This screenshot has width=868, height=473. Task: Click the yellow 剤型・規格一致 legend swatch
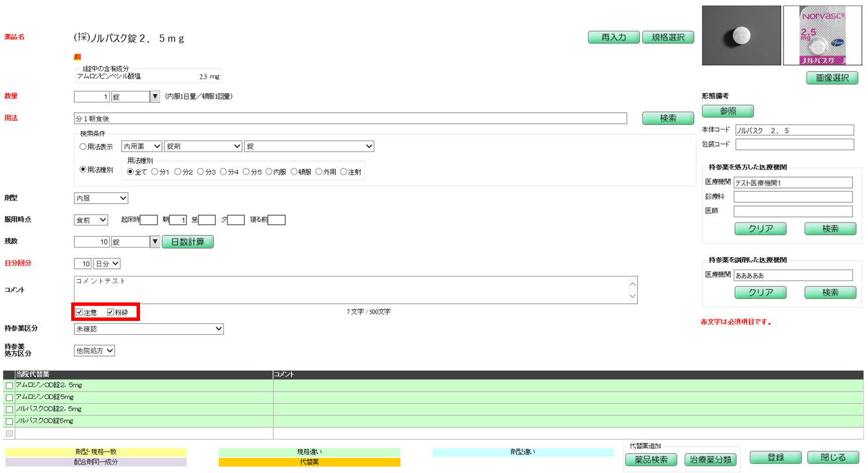pos(96,452)
